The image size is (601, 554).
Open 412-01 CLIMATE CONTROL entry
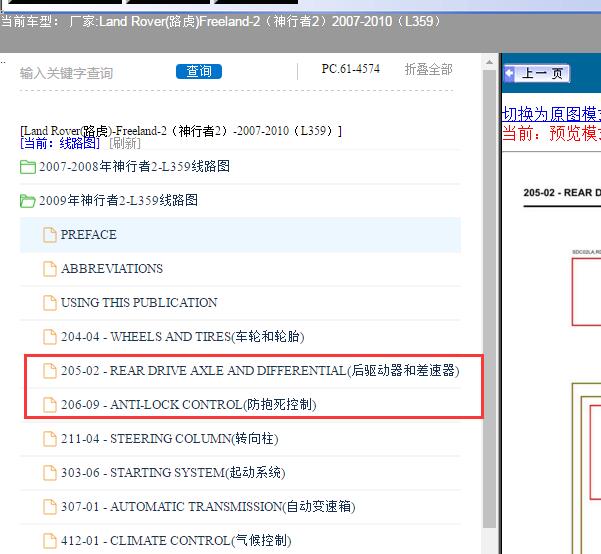point(176,541)
